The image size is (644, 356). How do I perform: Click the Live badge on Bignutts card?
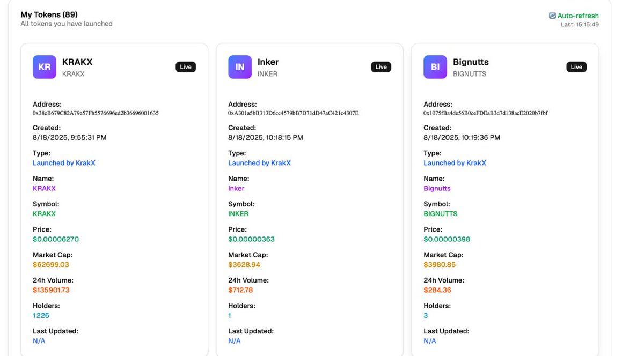[x=576, y=67]
